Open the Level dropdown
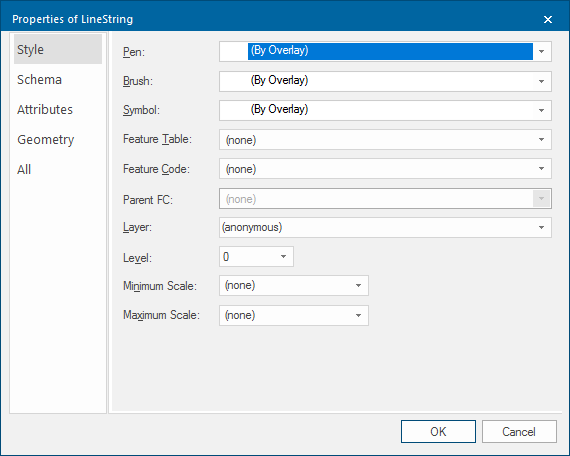This screenshot has height=456, width=570. tap(284, 257)
